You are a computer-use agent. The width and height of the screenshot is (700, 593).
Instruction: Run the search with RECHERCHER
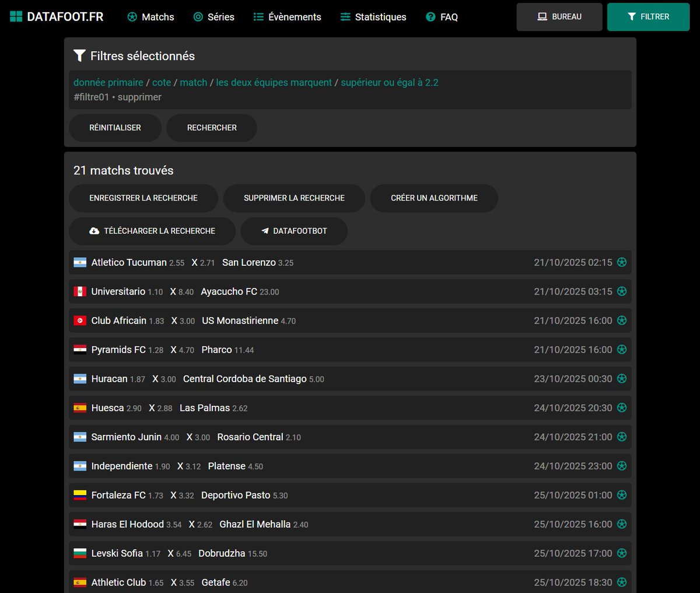click(x=212, y=128)
